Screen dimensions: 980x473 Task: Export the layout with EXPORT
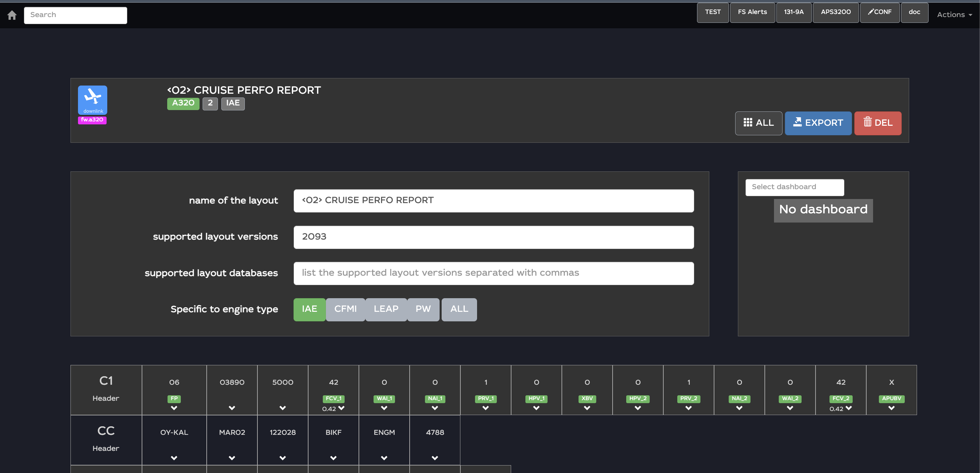tap(818, 123)
